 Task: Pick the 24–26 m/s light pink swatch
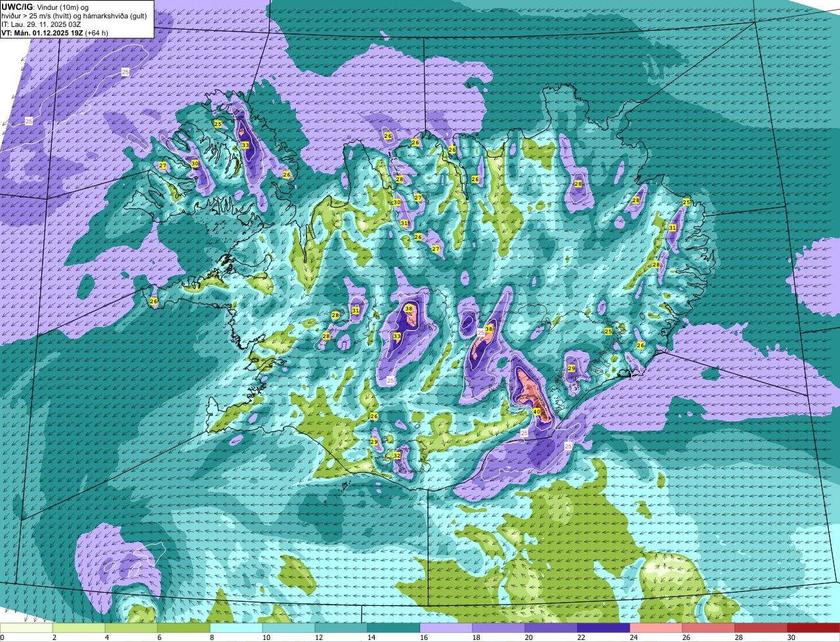click(x=656, y=628)
